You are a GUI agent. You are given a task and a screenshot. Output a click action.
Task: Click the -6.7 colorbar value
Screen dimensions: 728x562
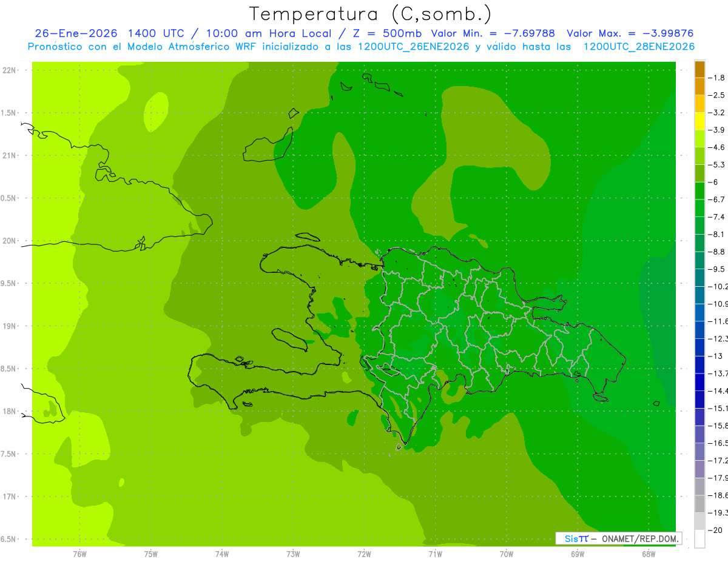click(x=716, y=199)
